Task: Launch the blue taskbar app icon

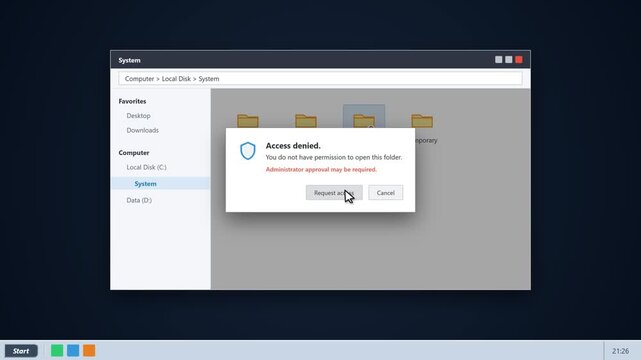Action: point(73,350)
